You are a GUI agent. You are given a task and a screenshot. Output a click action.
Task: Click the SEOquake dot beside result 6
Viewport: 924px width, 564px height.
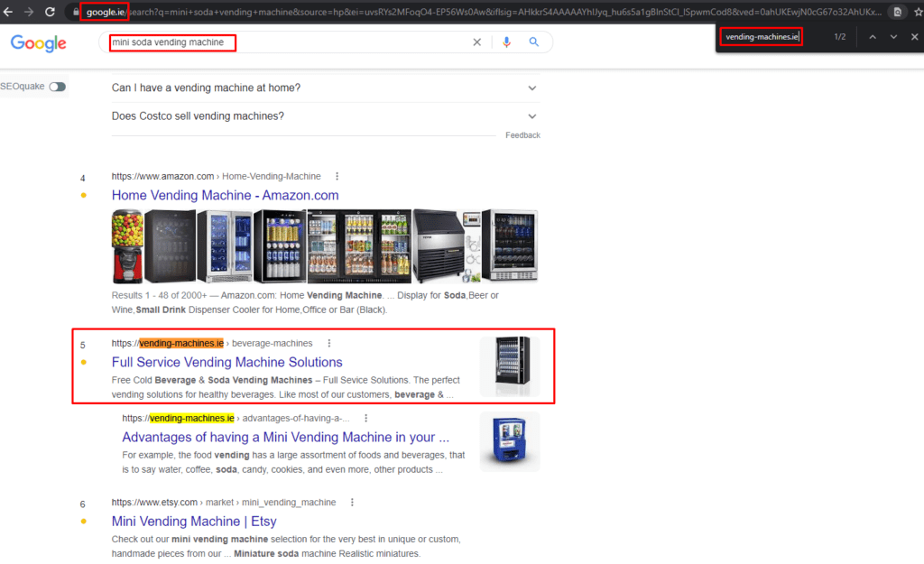84,521
